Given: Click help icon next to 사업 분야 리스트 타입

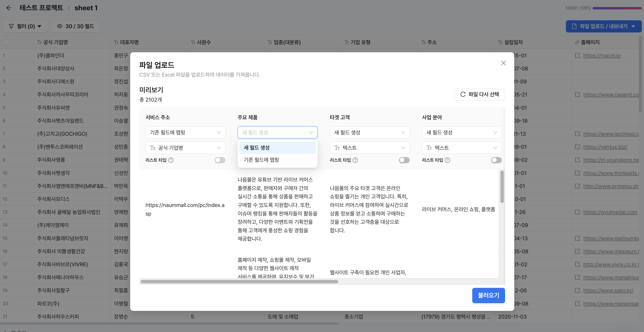Looking at the screenshot, I should 447,160.
